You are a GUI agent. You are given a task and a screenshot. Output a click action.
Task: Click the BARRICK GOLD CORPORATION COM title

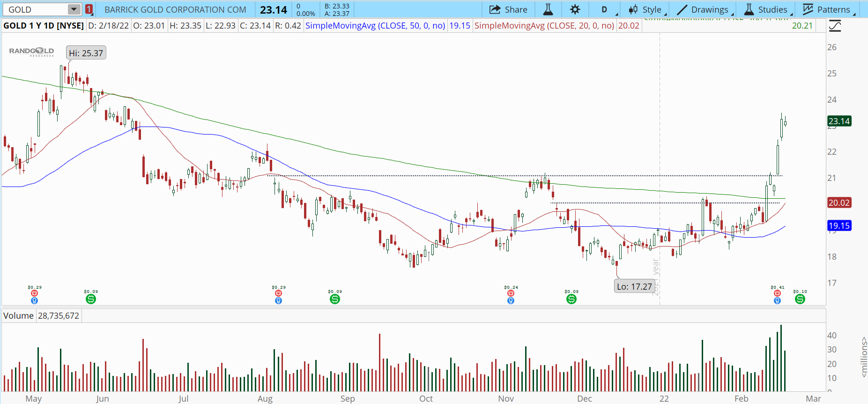click(x=175, y=10)
